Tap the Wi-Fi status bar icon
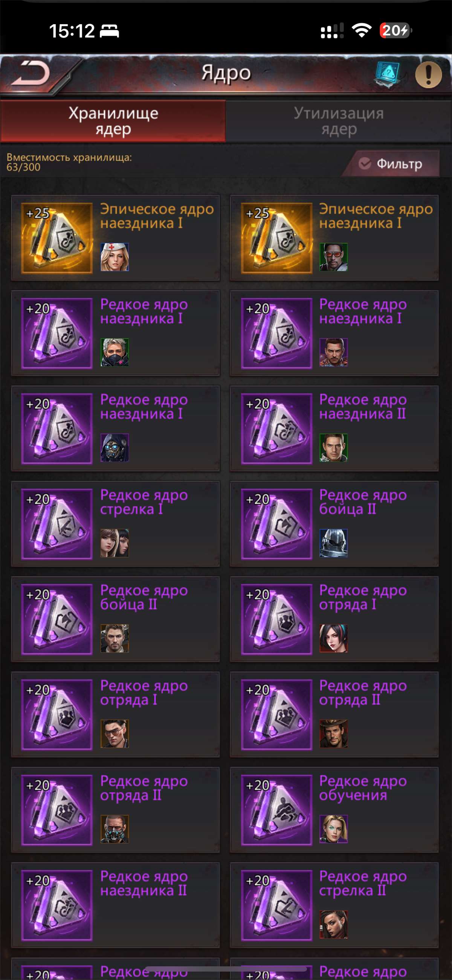This screenshot has width=452, height=980. [x=362, y=31]
